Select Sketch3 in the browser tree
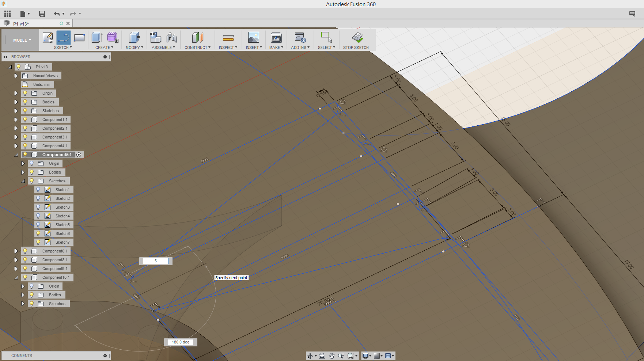Viewport: 644px width, 361px height. click(62, 207)
